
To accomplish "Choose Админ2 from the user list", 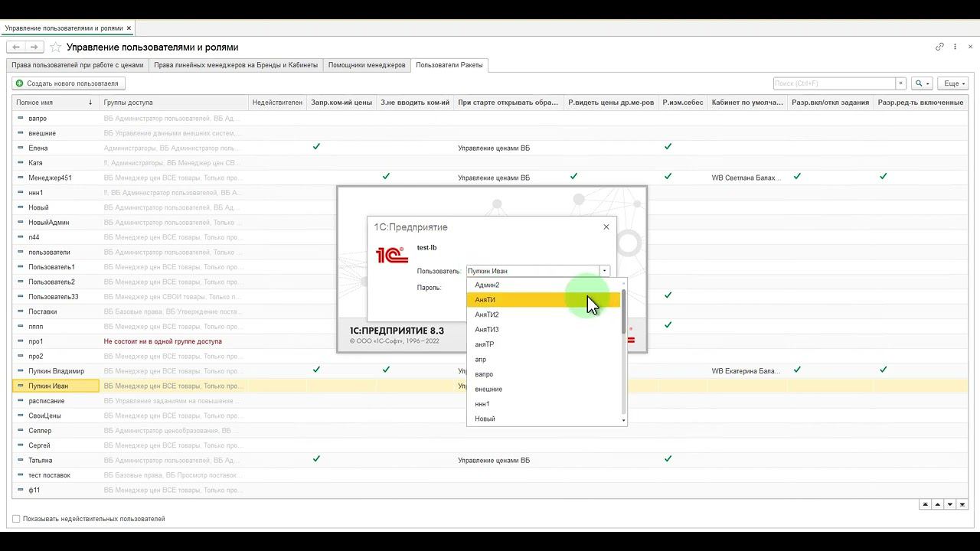I will pos(544,285).
